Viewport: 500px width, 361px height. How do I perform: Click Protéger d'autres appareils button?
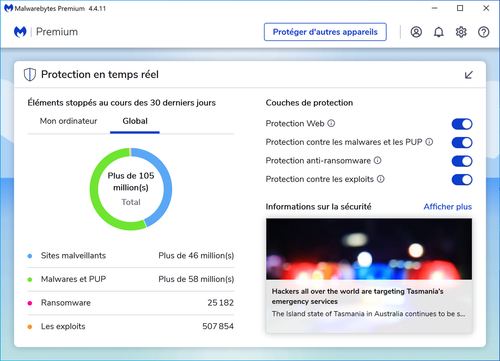pos(325,32)
